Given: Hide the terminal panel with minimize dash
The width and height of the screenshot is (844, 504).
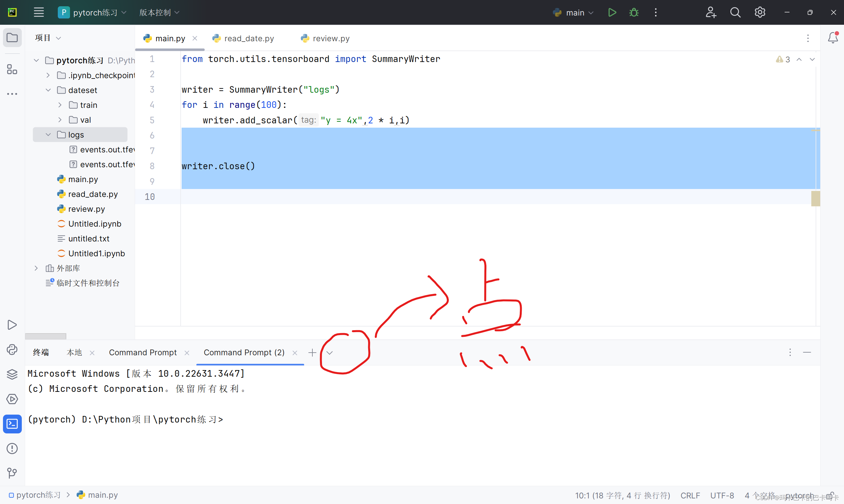Looking at the screenshot, I should (807, 353).
